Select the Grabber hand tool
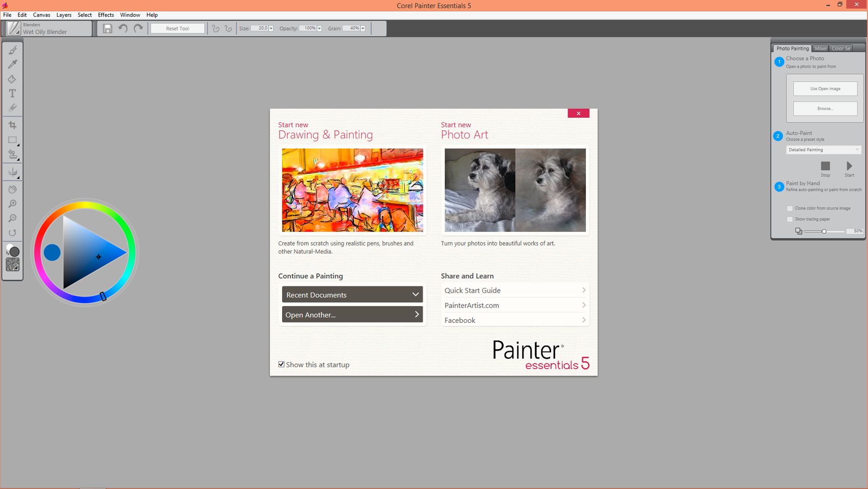Screen dimensions: 868x489 [x=13, y=189]
